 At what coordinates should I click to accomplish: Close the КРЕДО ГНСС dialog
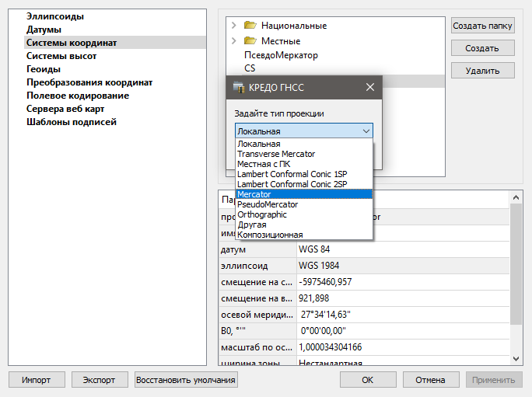(369, 87)
